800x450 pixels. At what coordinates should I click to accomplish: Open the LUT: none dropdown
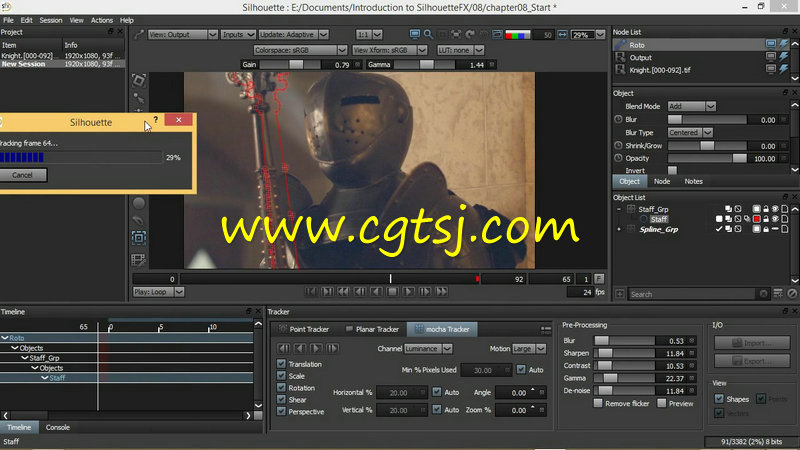click(460, 50)
